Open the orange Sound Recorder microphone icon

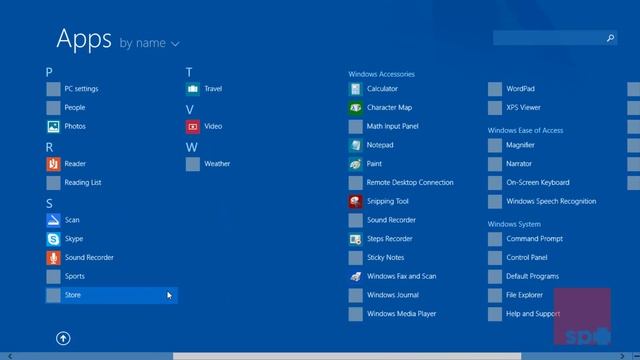point(53,258)
